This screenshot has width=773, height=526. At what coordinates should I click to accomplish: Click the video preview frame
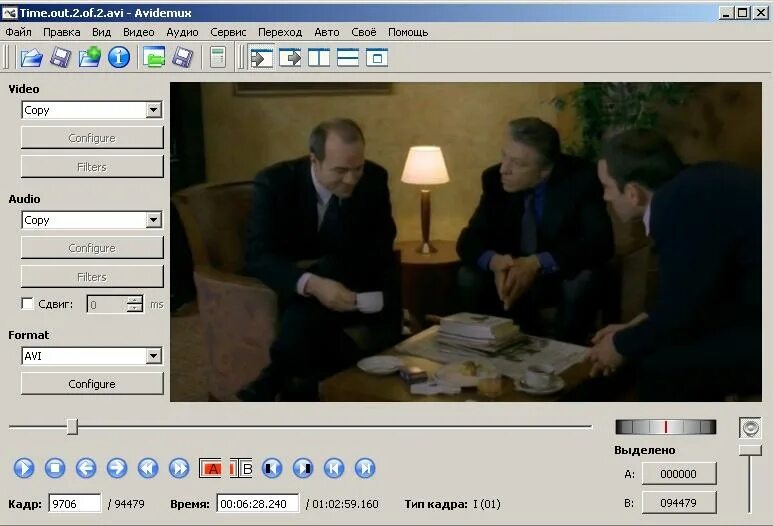pos(466,242)
